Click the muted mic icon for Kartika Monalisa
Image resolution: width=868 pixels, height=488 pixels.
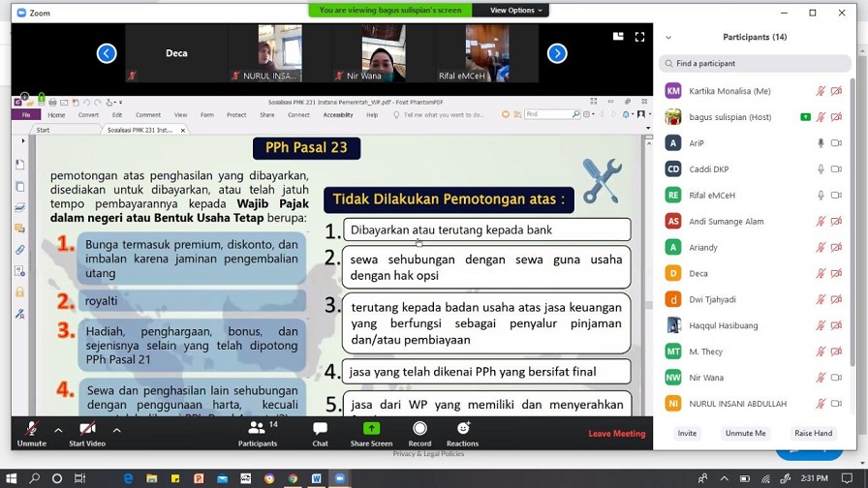[821, 91]
